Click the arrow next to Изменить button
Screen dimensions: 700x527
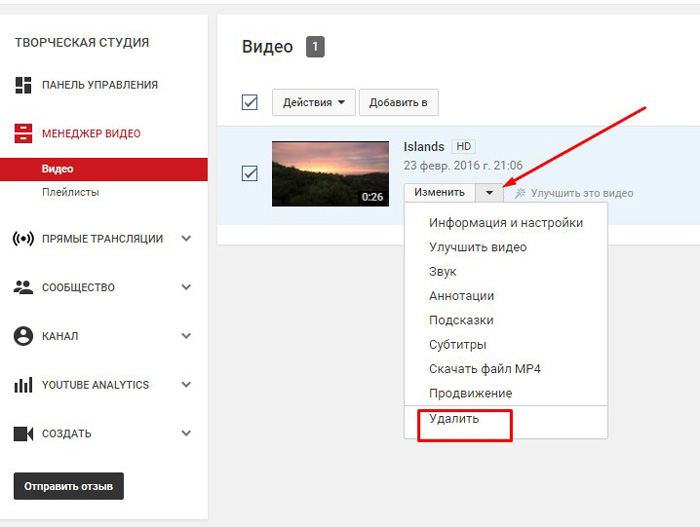489,193
